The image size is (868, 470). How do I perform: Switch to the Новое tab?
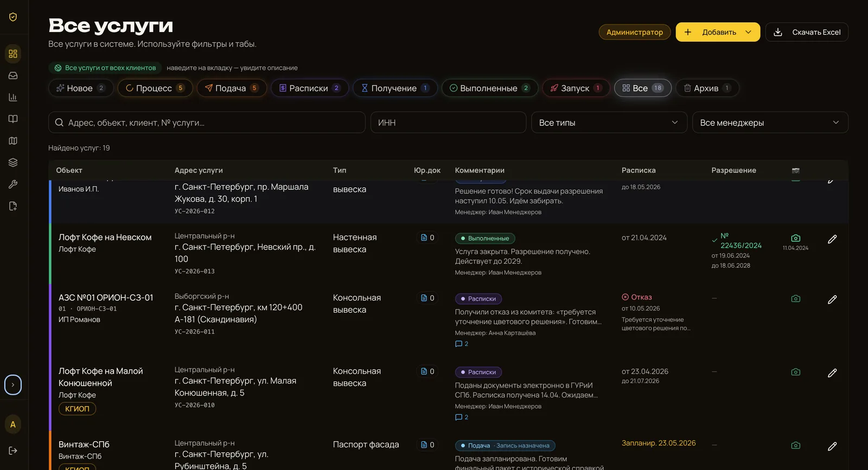click(x=80, y=88)
